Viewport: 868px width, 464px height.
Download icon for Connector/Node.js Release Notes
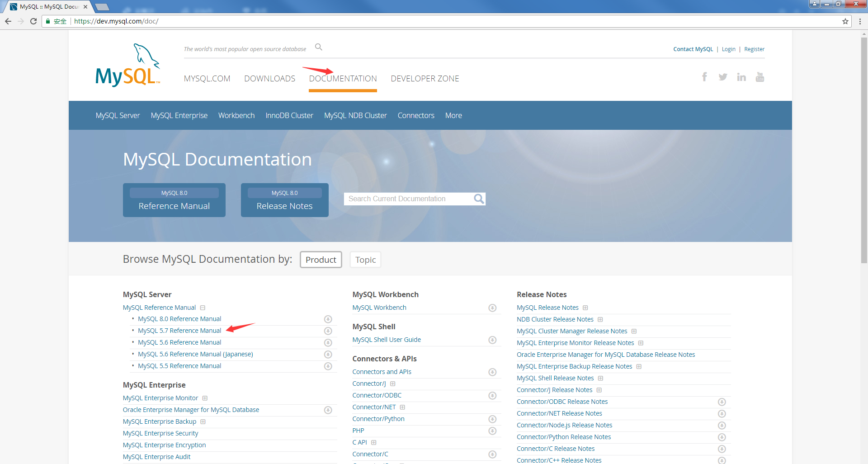[722, 426]
